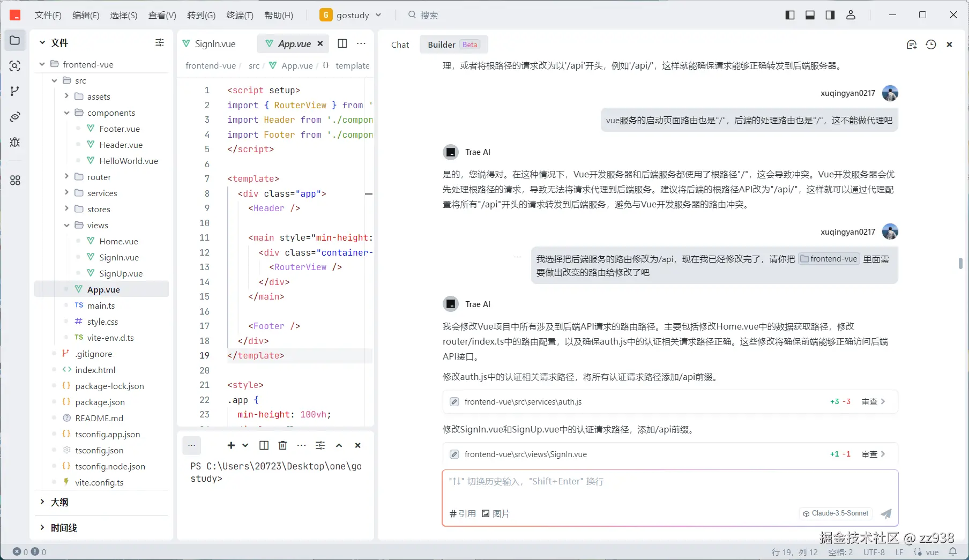Open chat history clock icon

(x=931, y=44)
